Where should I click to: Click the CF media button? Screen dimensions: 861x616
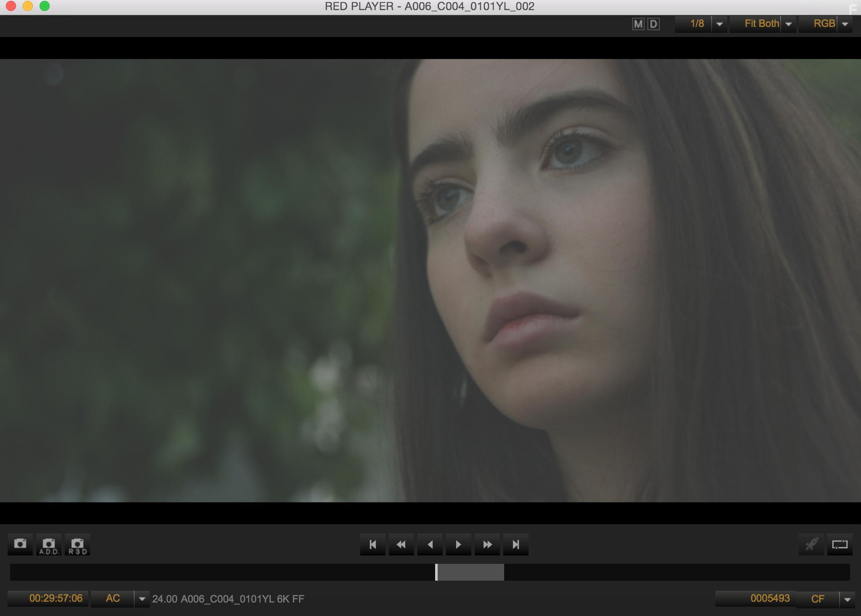[x=817, y=598]
